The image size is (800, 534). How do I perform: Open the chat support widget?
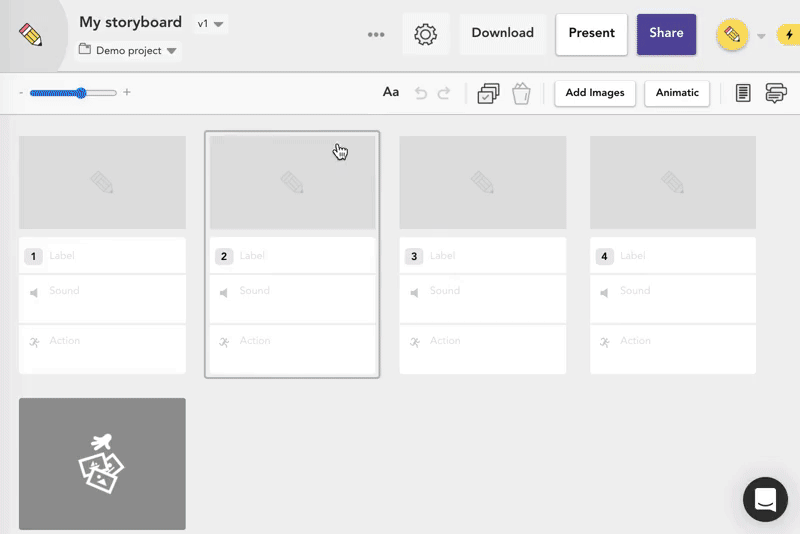(766, 500)
